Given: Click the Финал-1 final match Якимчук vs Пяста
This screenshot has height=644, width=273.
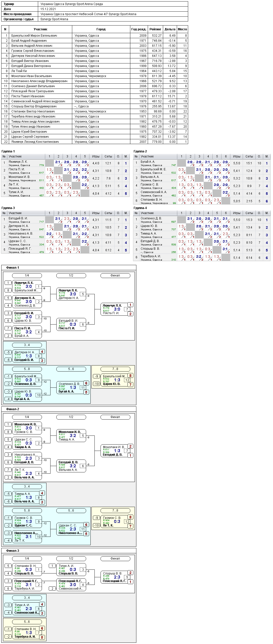Looking at the screenshot, I should [115, 309].
